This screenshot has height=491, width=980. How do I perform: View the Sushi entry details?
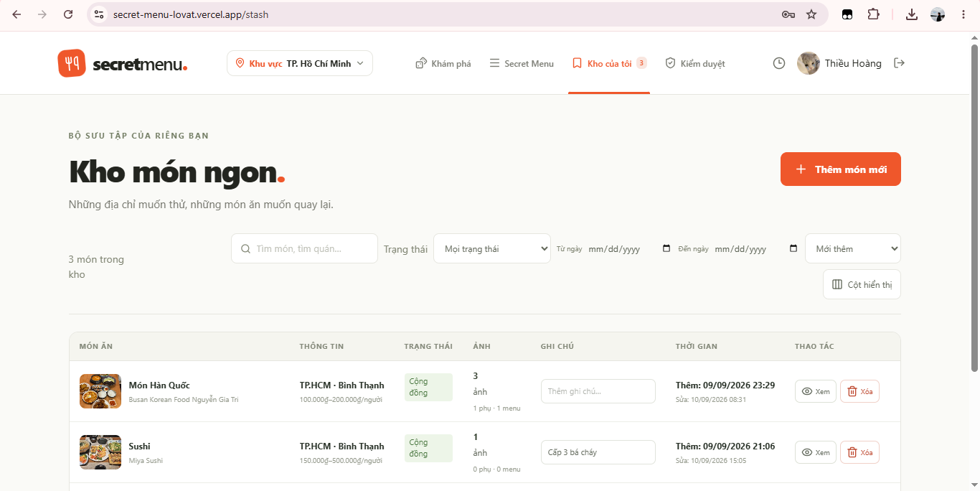(x=816, y=452)
